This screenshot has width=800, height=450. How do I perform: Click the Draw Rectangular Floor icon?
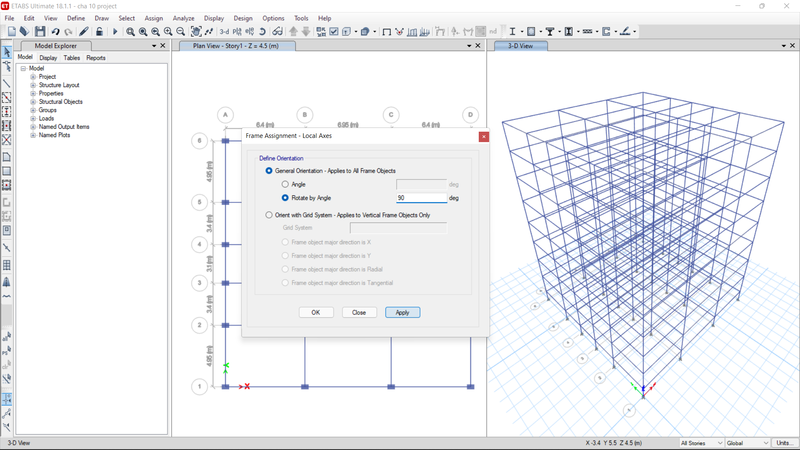click(x=7, y=171)
